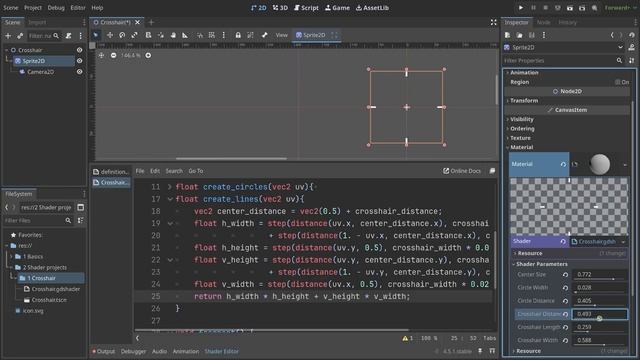640x360 pixels.
Task: Open the Output bottom panel
Action: click(x=104, y=351)
